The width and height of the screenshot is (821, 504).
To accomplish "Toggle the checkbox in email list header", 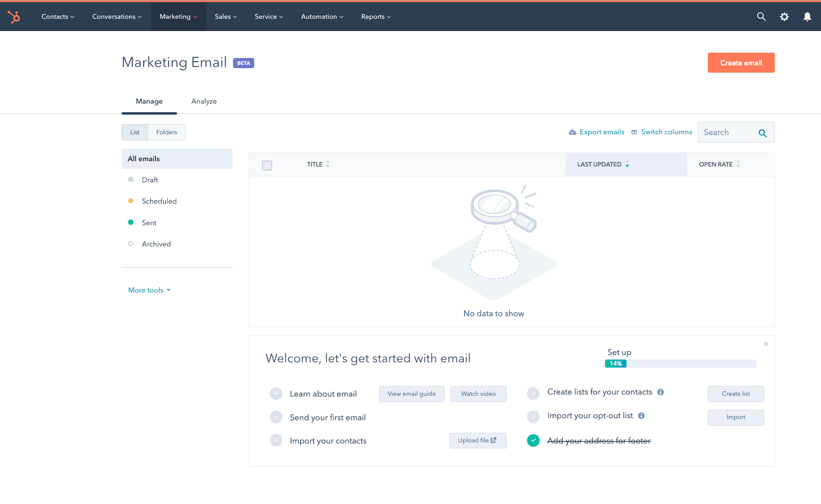I will [x=267, y=165].
